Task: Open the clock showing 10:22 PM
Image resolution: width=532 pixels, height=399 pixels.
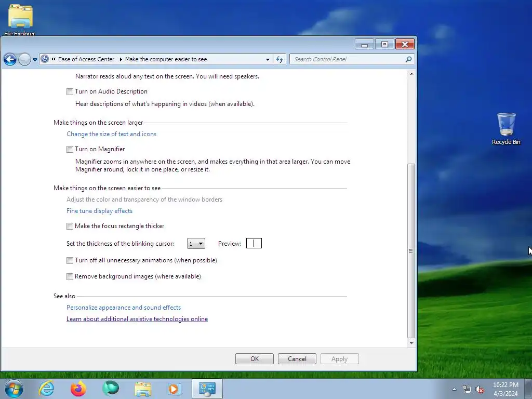Action: (x=506, y=389)
